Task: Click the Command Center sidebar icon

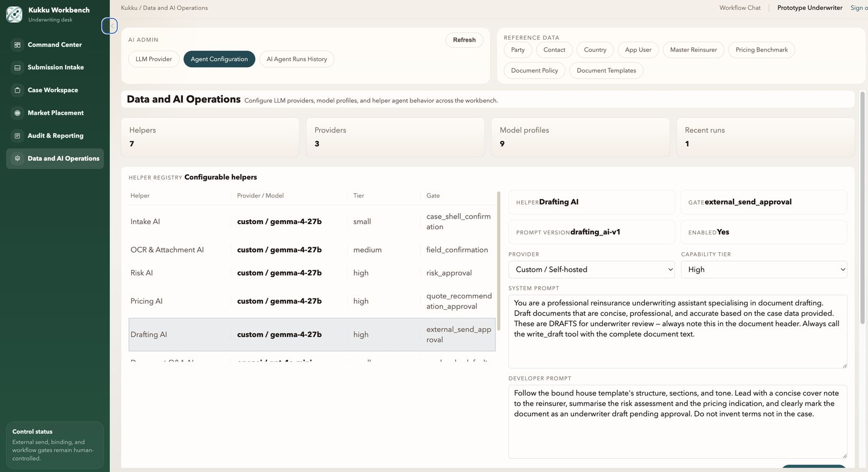Action: 17,44
